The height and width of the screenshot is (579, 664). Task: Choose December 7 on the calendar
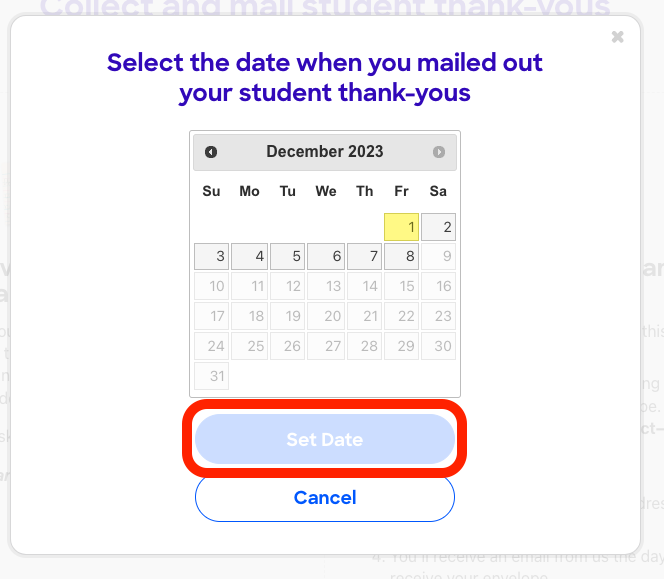tap(364, 257)
